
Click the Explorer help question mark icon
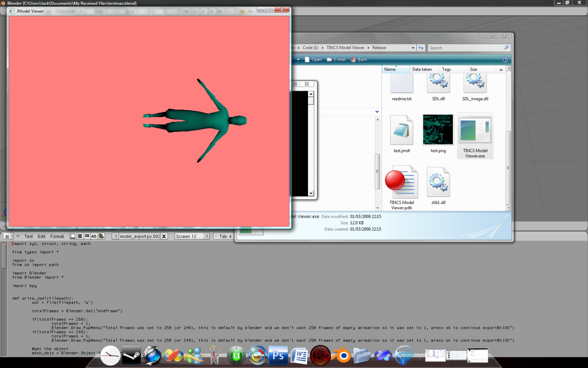coord(505,60)
